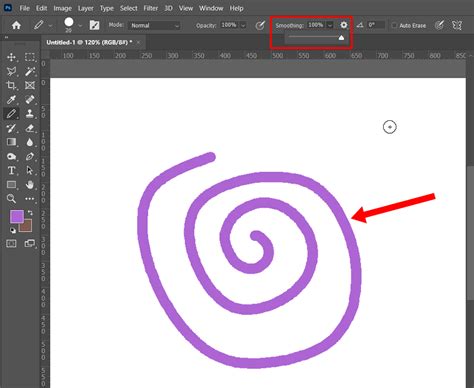Toggle Quick Mask mode
This screenshot has height=388, width=474.
coord(11,244)
